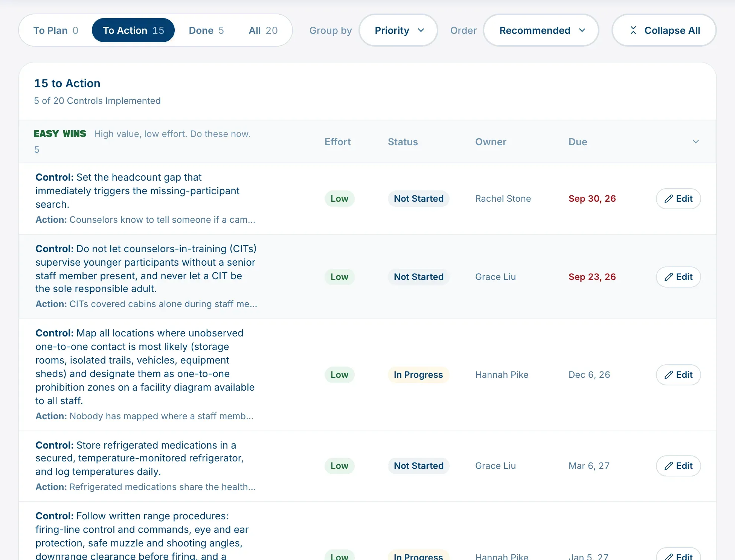Click Action: CITs covered cabins alone
This screenshot has width=735, height=560.
(x=146, y=304)
